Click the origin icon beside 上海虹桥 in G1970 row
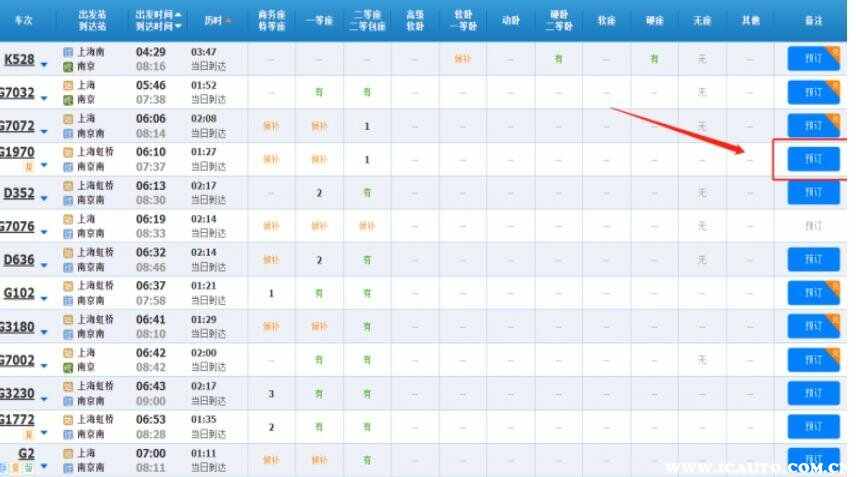Viewport: 856px width, 477px height. click(x=68, y=152)
